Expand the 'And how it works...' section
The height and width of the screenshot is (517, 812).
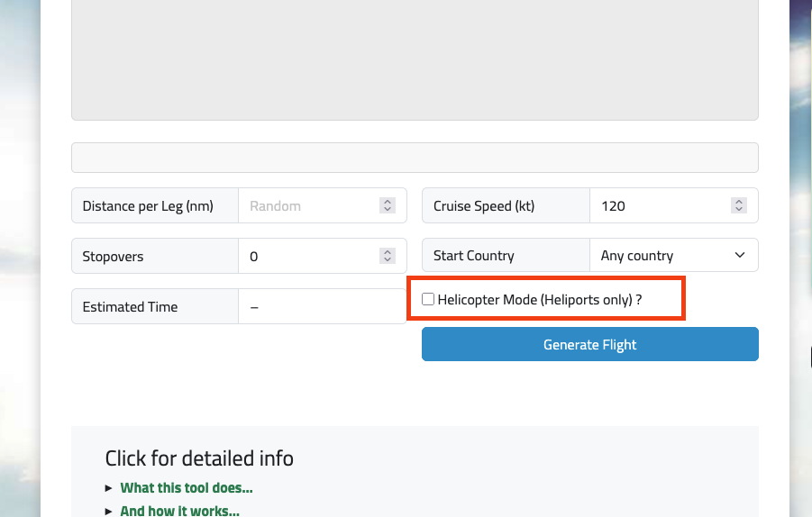(179, 511)
